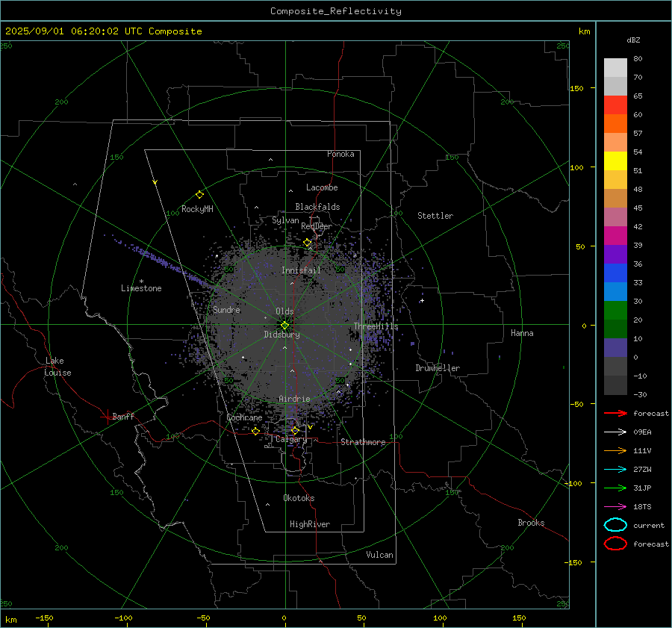Pick the purple swatch between 39 and 36
Viewport: 672px width, 628px height.
615,255
